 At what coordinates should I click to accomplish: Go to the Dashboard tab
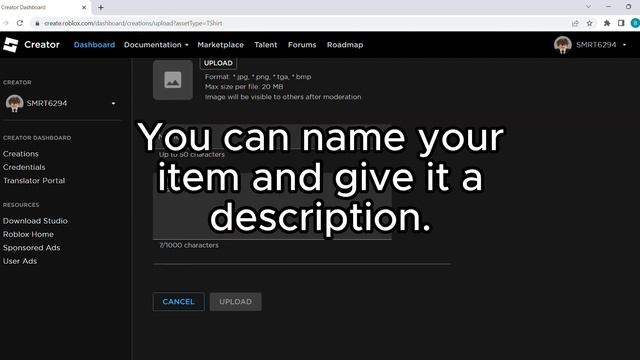pos(94,45)
